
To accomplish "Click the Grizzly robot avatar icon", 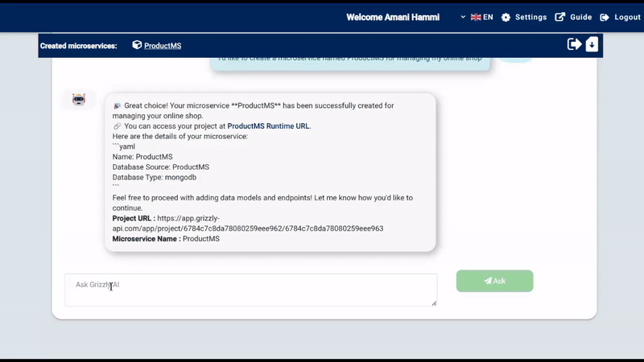I will pos(79,100).
